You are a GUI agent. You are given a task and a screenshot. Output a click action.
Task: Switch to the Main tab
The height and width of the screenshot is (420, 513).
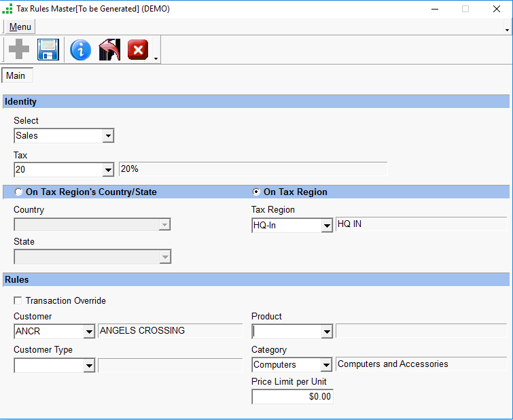(x=16, y=76)
